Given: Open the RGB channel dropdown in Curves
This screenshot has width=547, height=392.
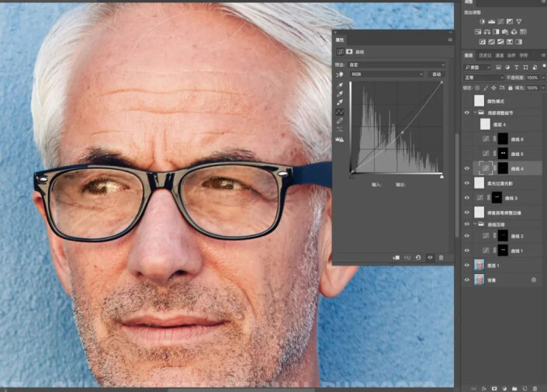Looking at the screenshot, I should (386, 74).
